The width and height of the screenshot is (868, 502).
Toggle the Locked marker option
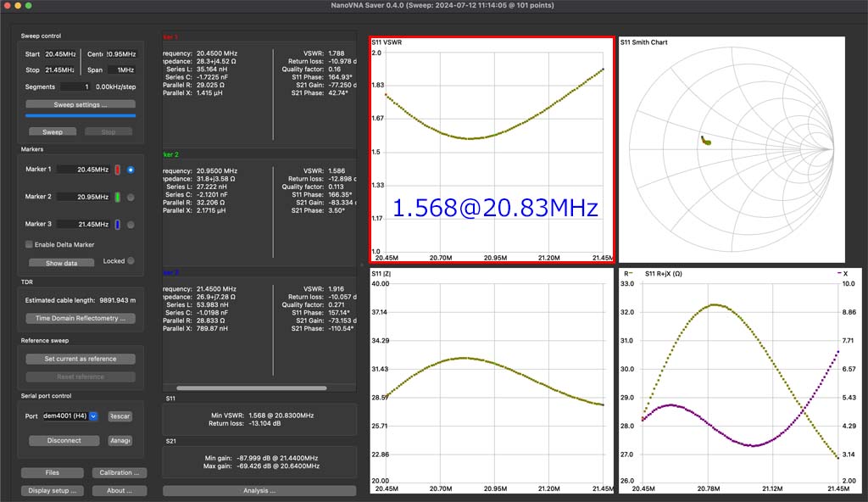[x=131, y=261]
